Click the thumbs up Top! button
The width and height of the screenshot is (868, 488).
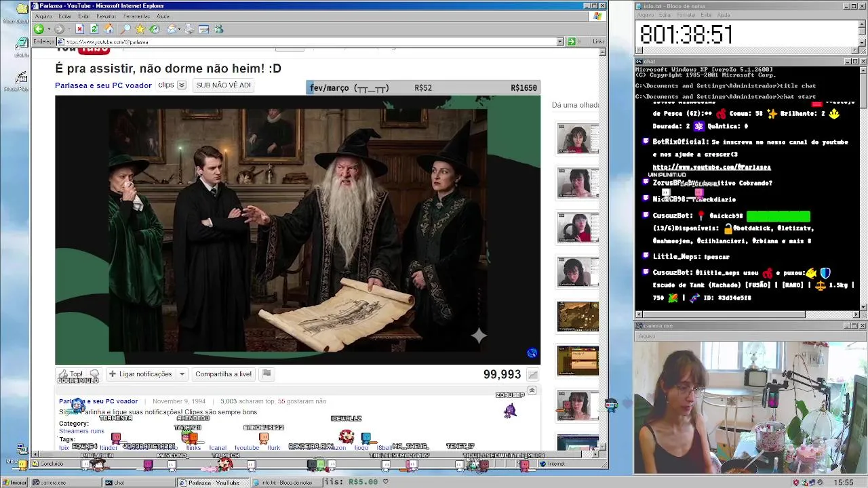(x=71, y=374)
